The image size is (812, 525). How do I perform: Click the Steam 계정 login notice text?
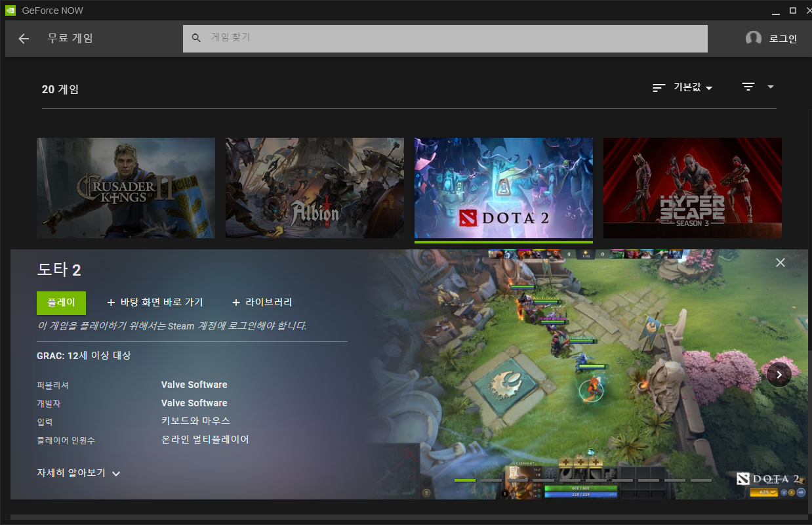(172, 325)
